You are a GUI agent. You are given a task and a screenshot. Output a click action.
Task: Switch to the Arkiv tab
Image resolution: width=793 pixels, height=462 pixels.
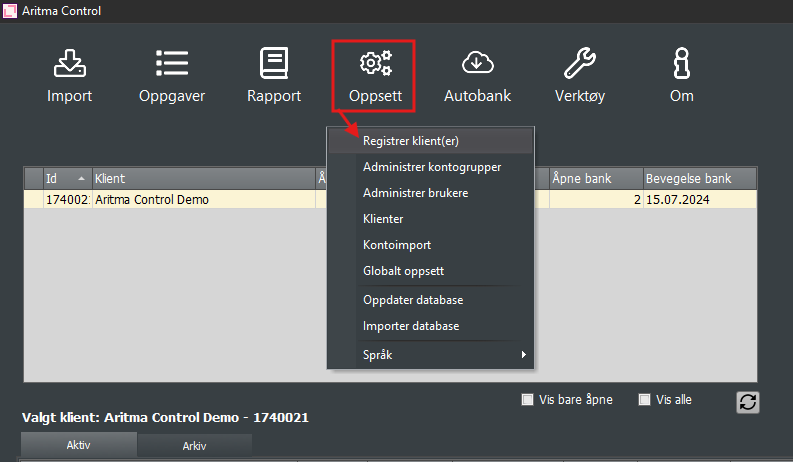[194, 446]
